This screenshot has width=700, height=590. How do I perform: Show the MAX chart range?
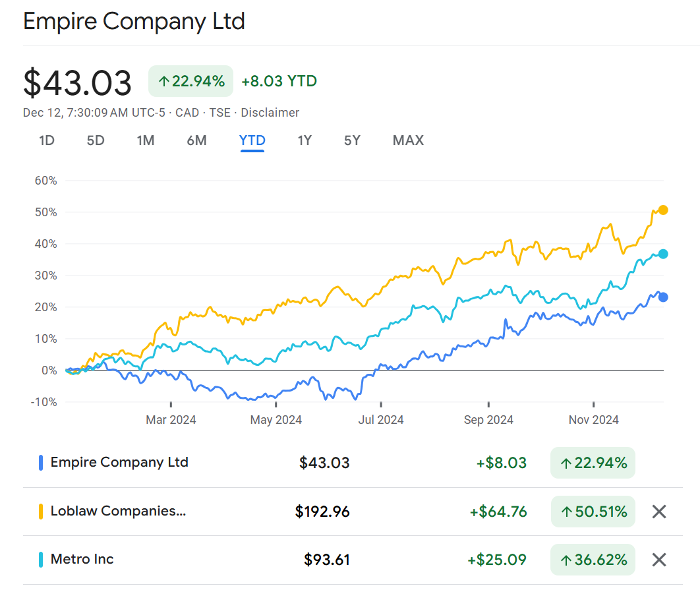coord(408,140)
